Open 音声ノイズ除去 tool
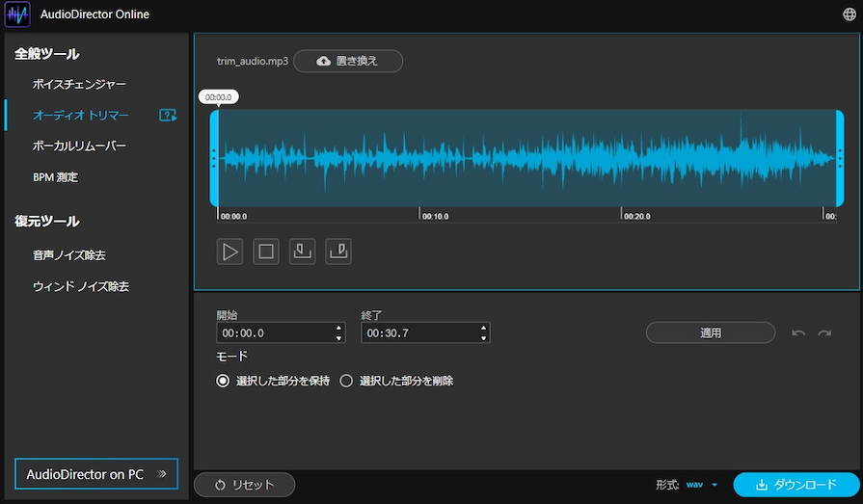 (x=68, y=255)
